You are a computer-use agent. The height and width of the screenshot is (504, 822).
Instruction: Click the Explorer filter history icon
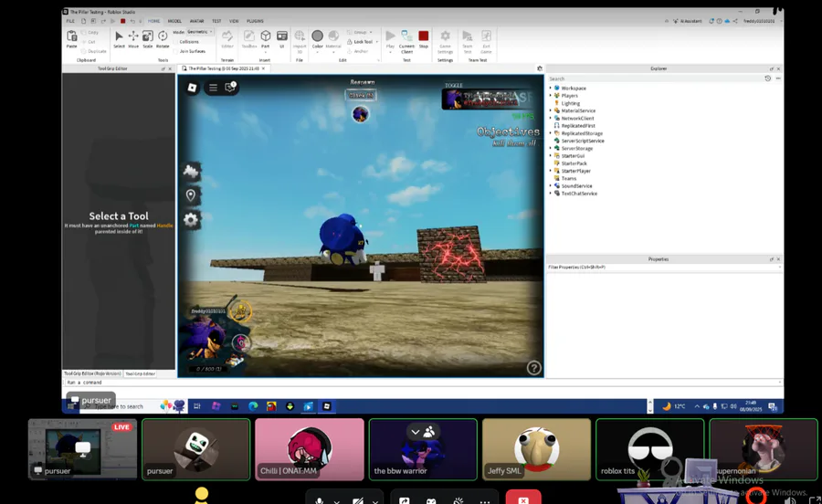767,79
